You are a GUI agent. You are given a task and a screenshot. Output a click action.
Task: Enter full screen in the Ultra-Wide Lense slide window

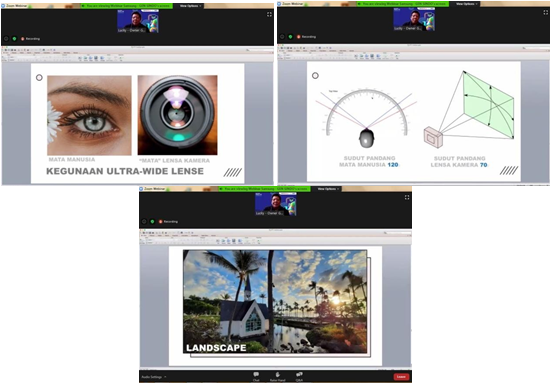[269, 14]
